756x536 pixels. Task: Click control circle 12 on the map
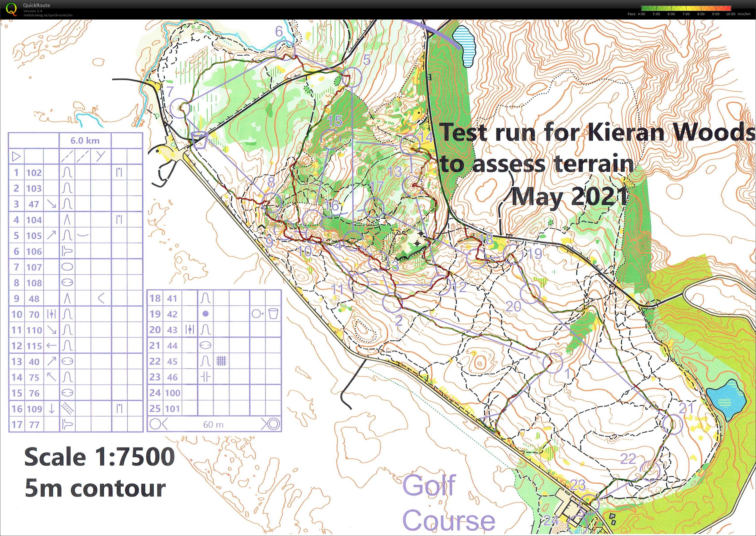click(x=441, y=285)
